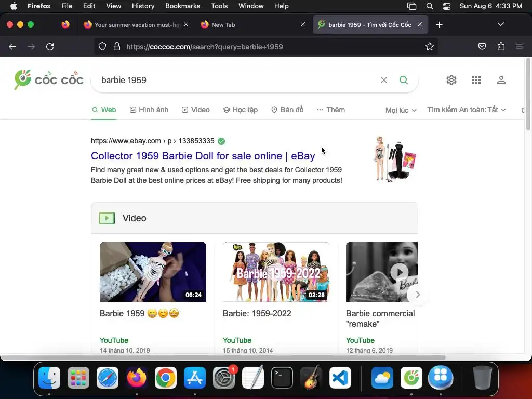Image resolution: width=532 pixels, height=399 pixels.
Task: Open 'Barbie: 1959-2022' video title
Action: pyautogui.click(x=257, y=313)
